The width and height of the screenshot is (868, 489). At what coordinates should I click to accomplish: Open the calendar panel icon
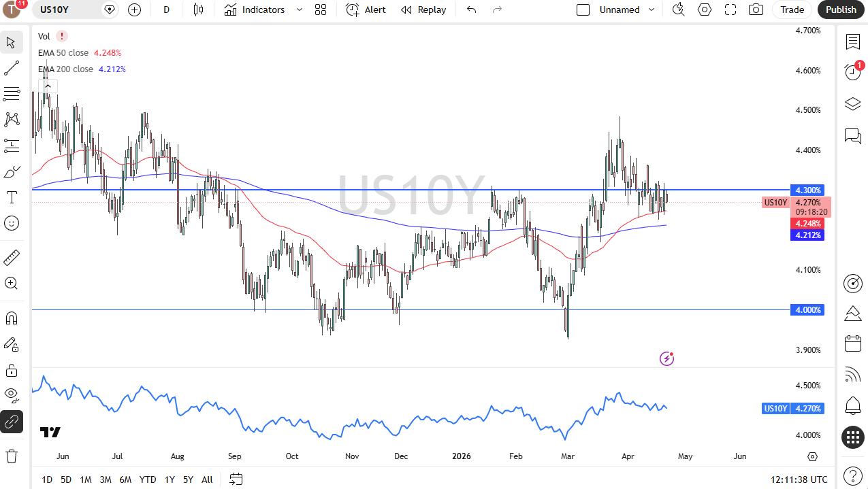pos(853,343)
